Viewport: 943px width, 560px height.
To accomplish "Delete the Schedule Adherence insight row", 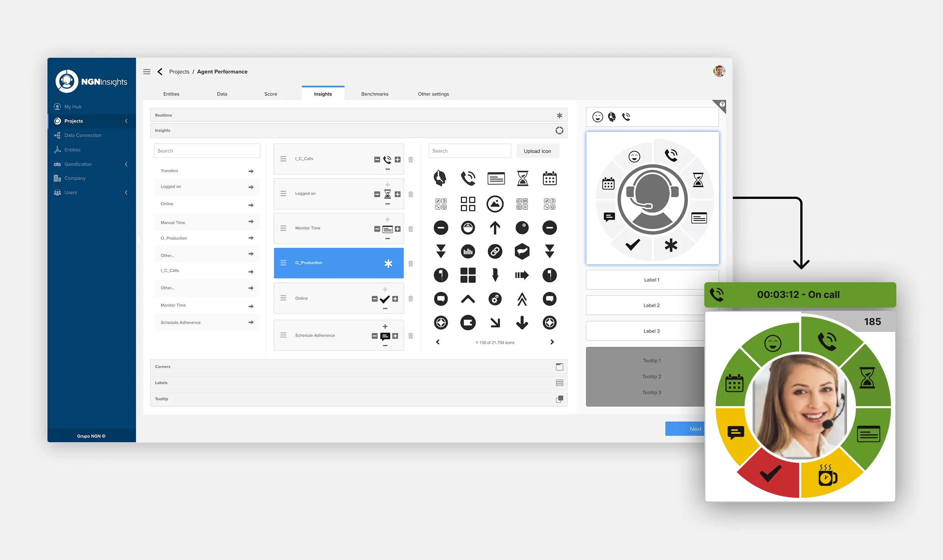I will pos(410,336).
